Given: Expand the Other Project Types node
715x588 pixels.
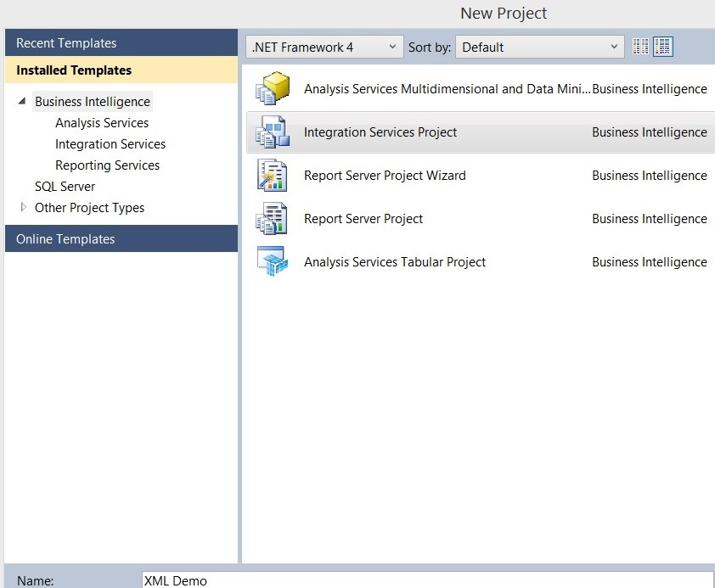Looking at the screenshot, I should 23,207.
